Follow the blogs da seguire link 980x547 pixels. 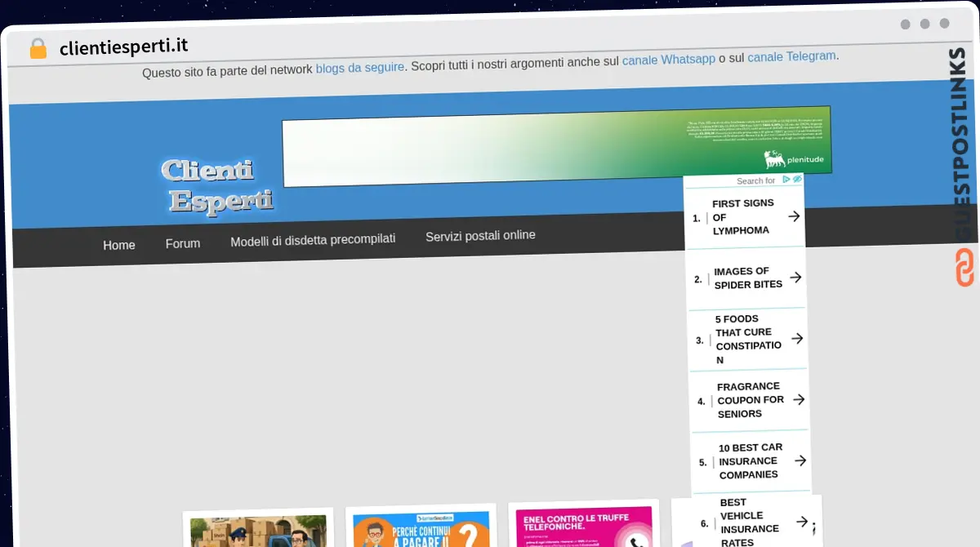click(360, 68)
